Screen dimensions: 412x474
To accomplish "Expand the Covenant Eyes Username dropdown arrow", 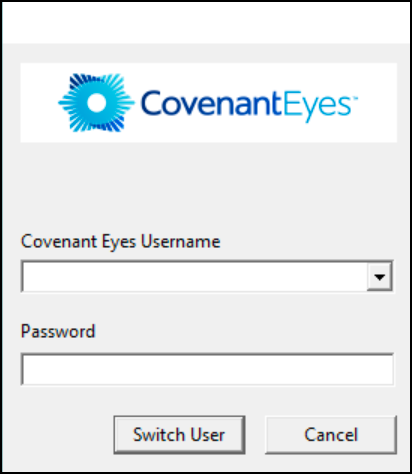I will pos(379,276).
